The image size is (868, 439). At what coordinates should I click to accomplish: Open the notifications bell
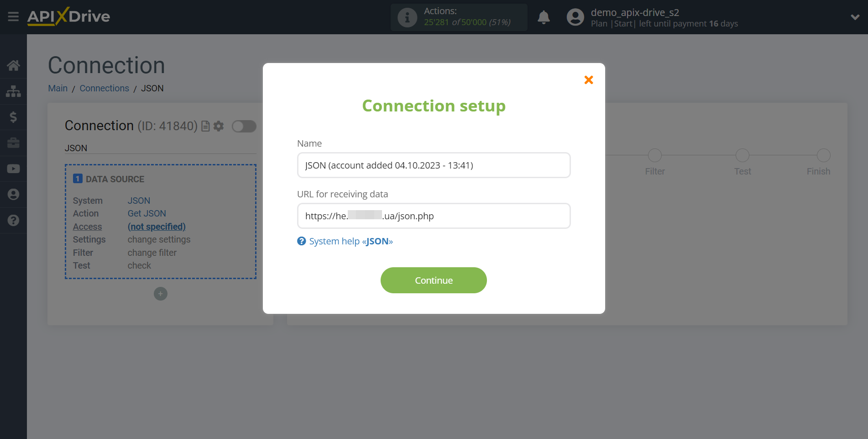pos(544,17)
